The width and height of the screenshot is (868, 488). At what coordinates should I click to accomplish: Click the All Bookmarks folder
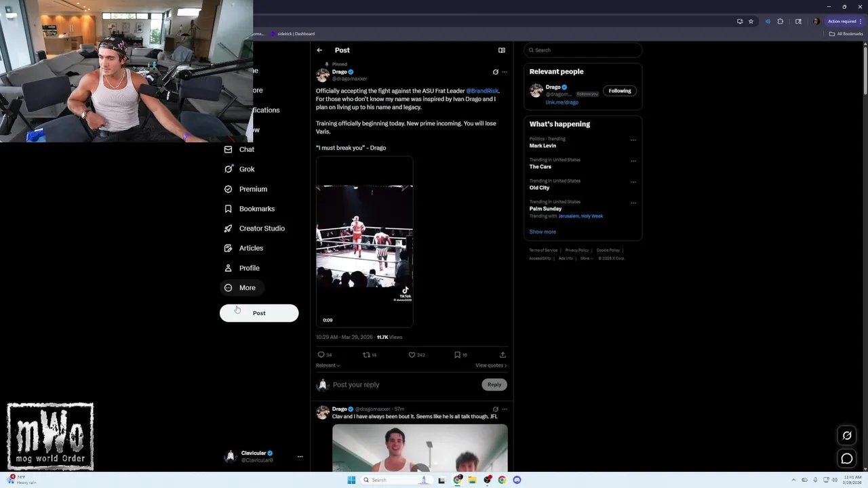pos(846,34)
